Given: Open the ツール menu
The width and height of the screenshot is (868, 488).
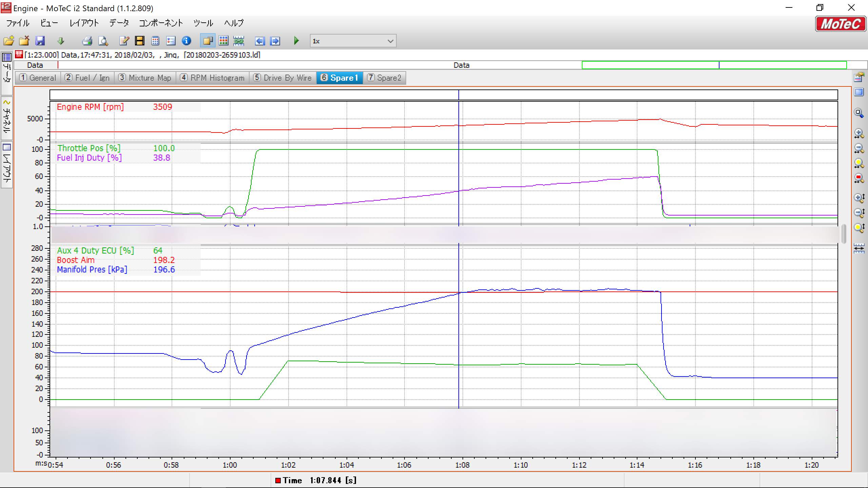Looking at the screenshot, I should pos(203,23).
